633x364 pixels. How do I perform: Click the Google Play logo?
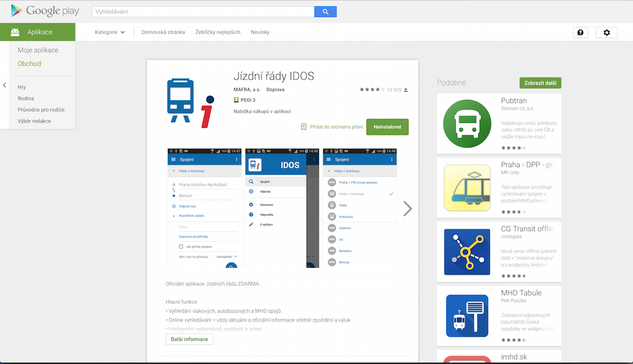(x=45, y=11)
